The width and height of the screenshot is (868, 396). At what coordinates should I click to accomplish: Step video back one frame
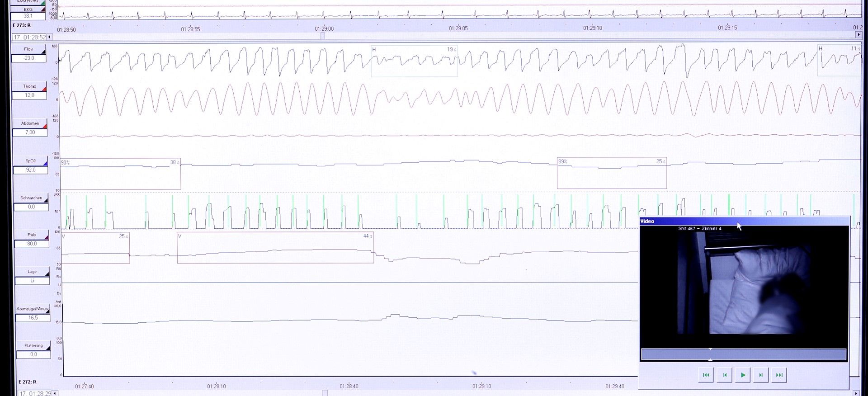click(x=725, y=375)
